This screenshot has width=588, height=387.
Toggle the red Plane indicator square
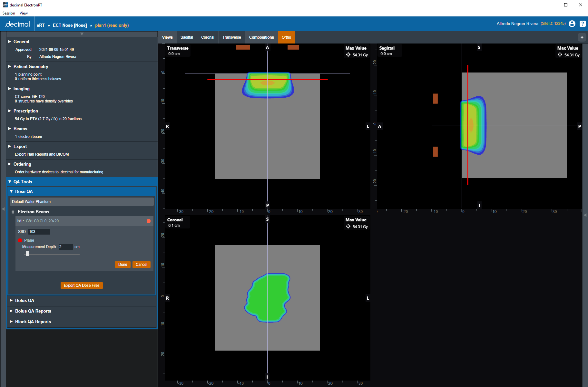click(x=20, y=240)
